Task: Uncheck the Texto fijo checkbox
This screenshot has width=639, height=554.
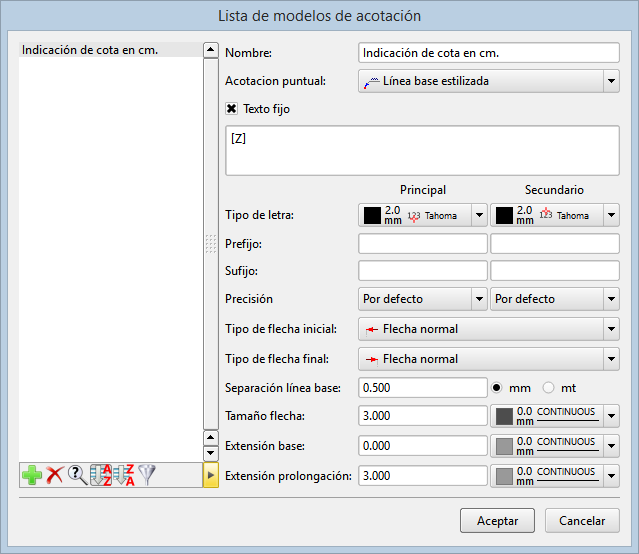Action: click(231, 109)
